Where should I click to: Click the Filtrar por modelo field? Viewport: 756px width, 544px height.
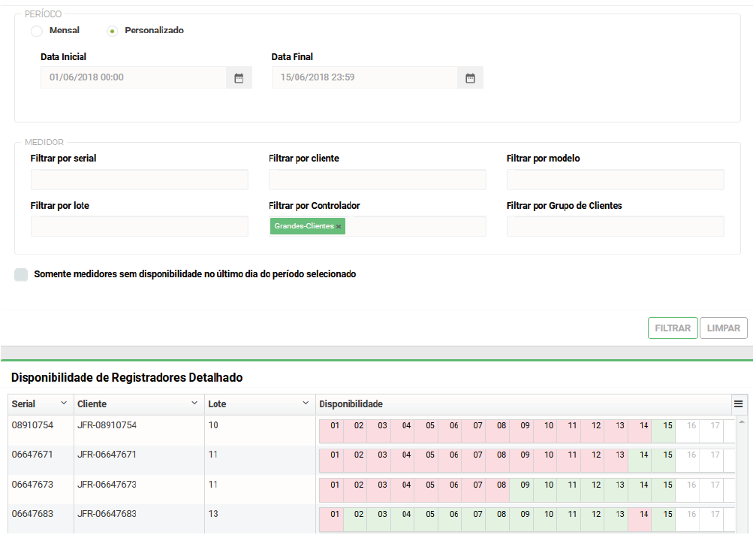point(615,180)
